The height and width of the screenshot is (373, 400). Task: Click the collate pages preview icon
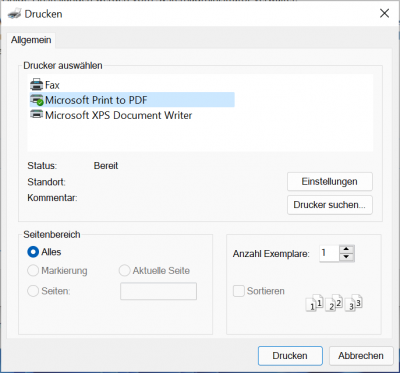[334, 303]
